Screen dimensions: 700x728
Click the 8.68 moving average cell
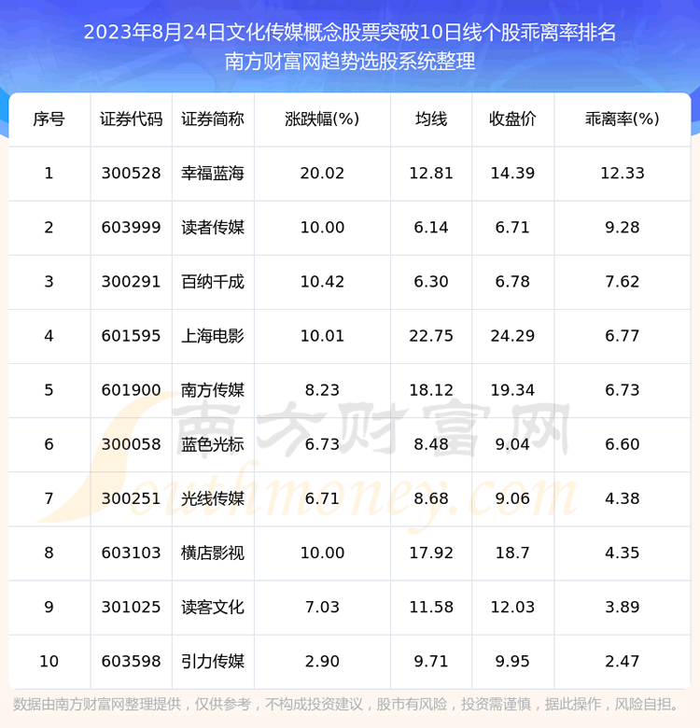(431, 498)
